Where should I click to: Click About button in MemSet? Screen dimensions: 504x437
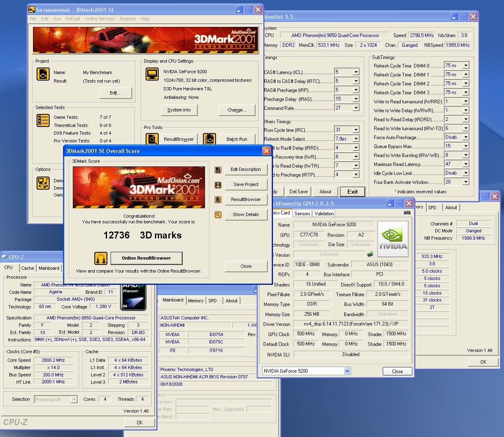tap(325, 192)
